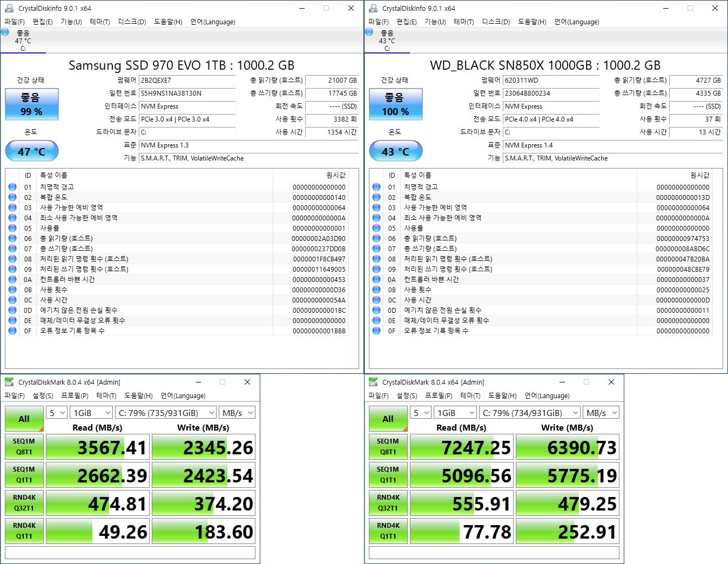The height and width of the screenshot is (564, 728).
Task: Click the comment field at bottom of right CrystalDiskMark
Action: click(494, 553)
